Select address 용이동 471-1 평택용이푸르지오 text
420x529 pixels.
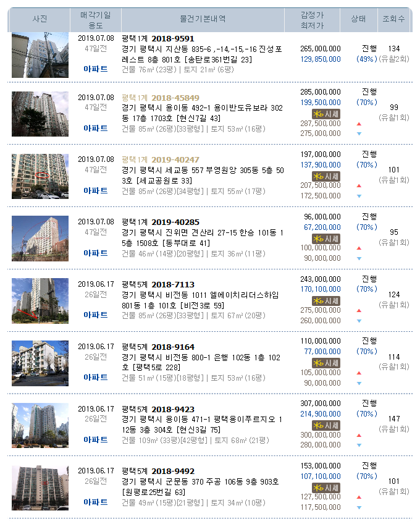(202, 425)
